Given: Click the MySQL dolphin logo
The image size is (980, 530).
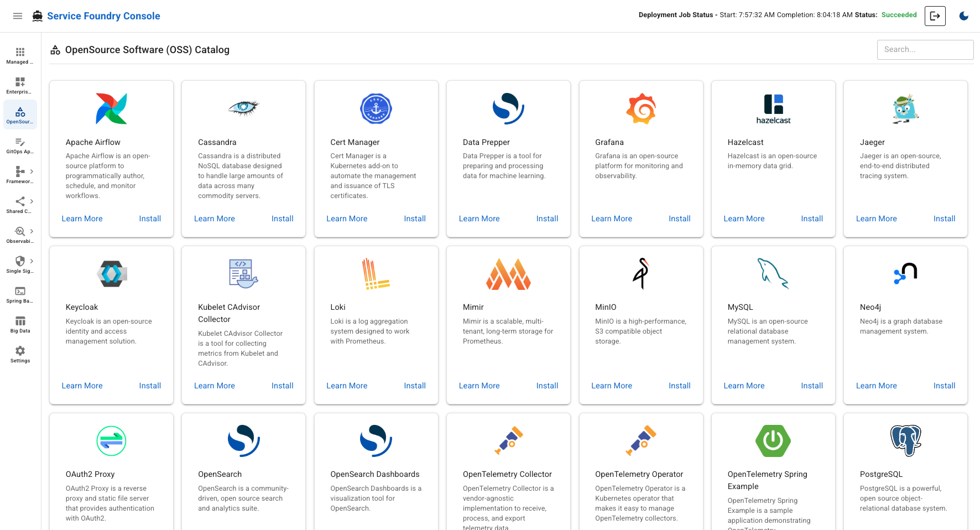Looking at the screenshot, I should [x=773, y=273].
